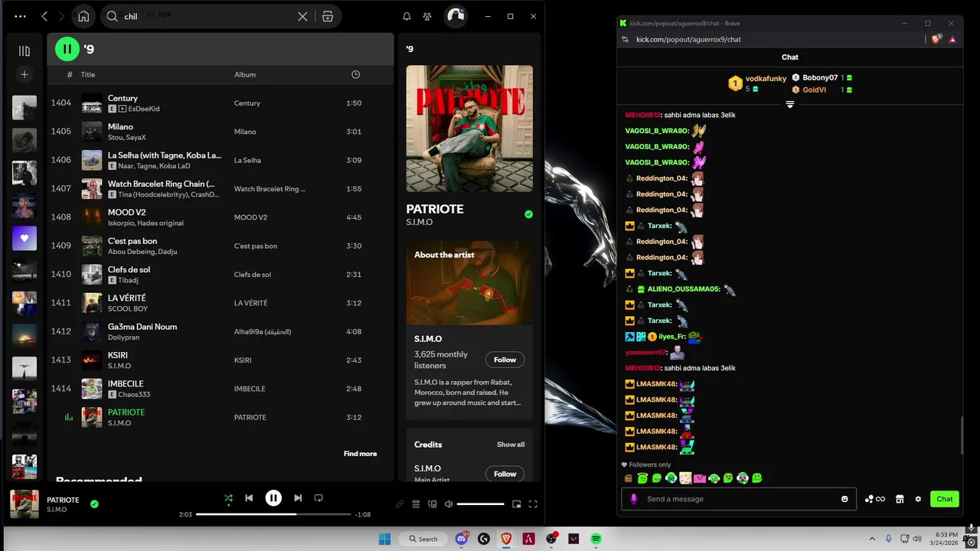The width and height of the screenshot is (980, 551).
Task: Open the three-dots Spotify app menu
Action: [x=20, y=16]
